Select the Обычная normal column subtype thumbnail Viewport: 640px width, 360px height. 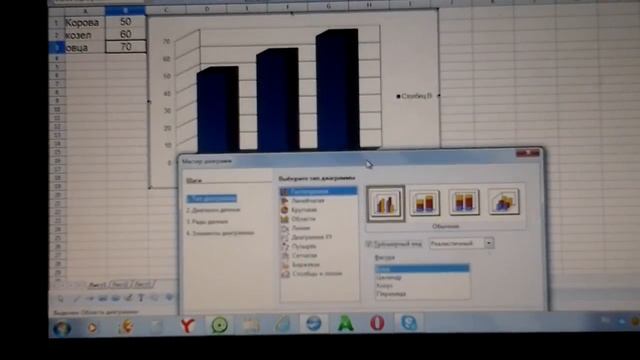click(x=385, y=203)
